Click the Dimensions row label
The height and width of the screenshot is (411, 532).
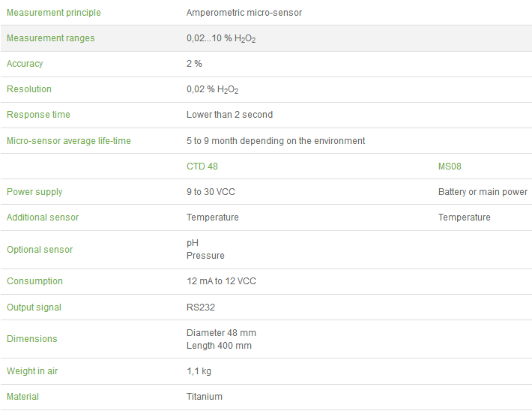pos(32,339)
